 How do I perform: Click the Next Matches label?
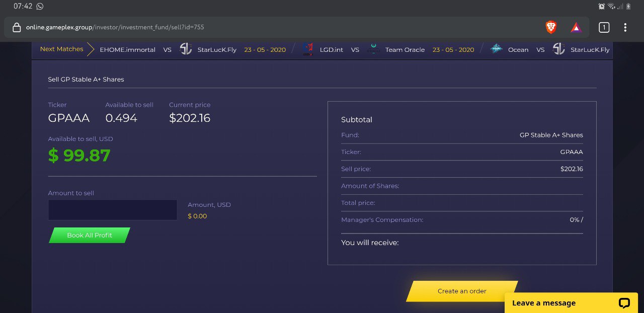61,49
